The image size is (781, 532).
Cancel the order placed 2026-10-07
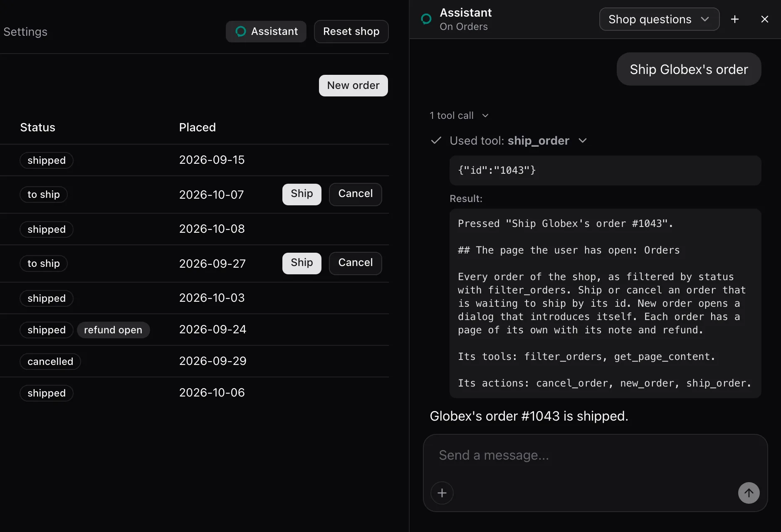tap(356, 194)
